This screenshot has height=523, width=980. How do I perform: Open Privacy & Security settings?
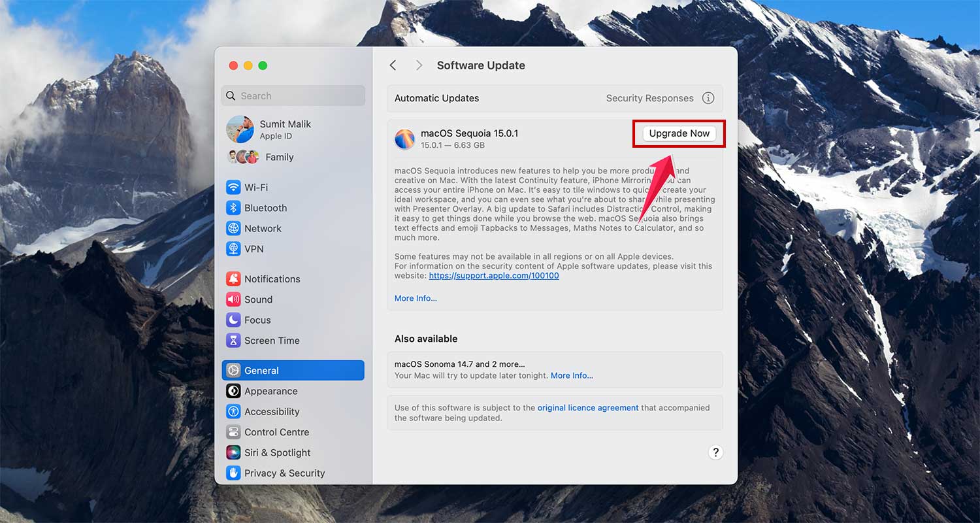coord(284,473)
